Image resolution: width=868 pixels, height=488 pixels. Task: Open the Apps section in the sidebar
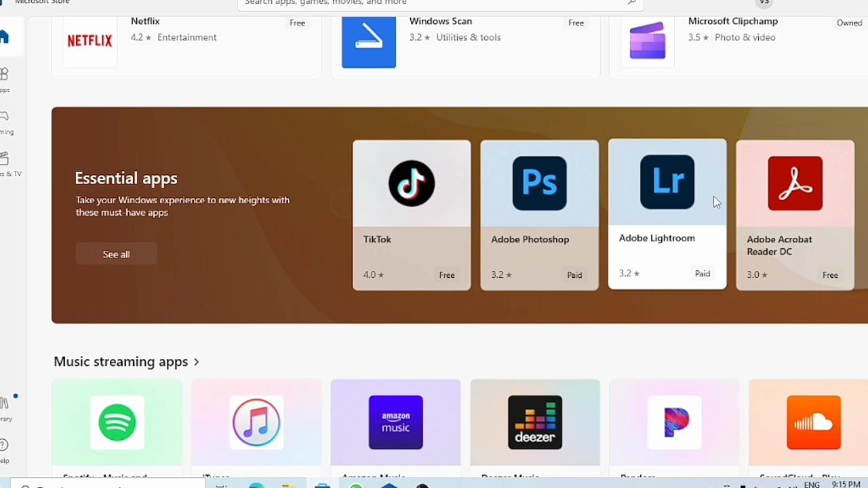click(x=5, y=79)
